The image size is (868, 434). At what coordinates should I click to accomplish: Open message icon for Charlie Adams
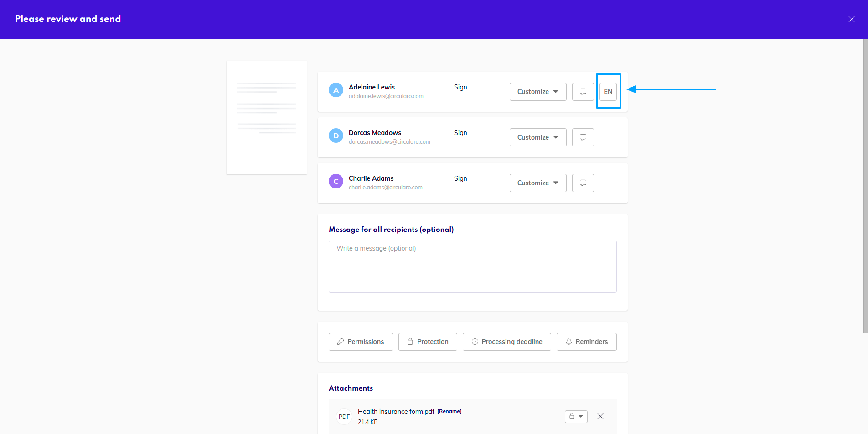coord(583,183)
